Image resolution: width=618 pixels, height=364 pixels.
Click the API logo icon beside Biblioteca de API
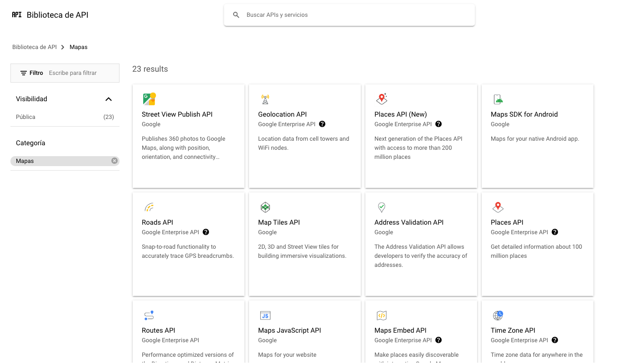pyautogui.click(x=17, y=15)
